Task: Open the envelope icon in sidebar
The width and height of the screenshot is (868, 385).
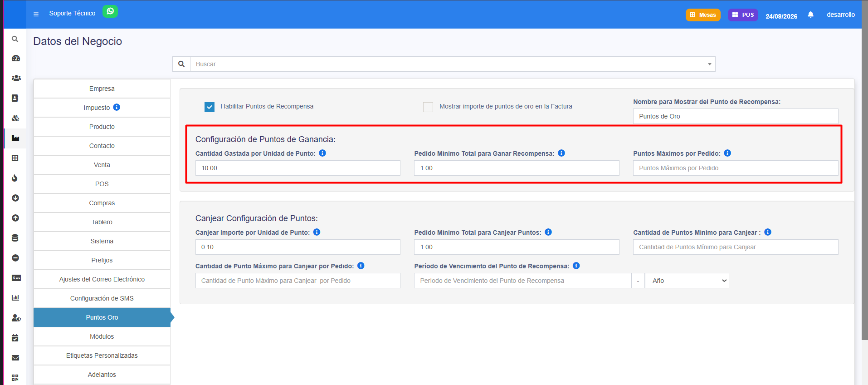Action: [x=15, y=358]
